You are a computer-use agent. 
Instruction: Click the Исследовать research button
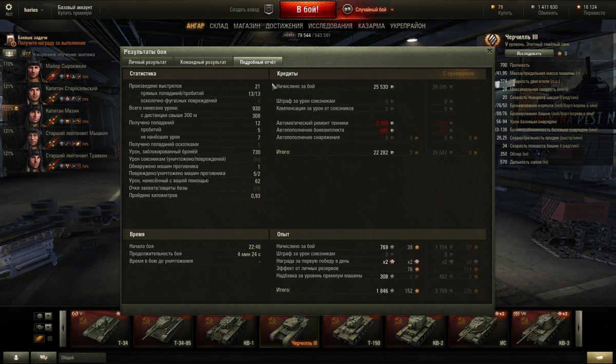pos(529,53)
